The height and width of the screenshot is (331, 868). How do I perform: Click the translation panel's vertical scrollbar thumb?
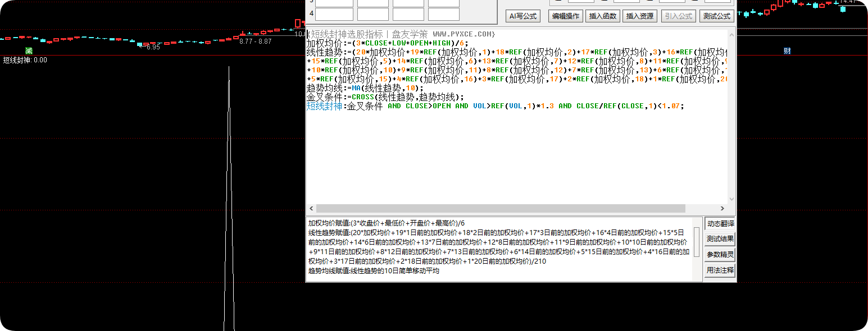[x=697, y=242]
